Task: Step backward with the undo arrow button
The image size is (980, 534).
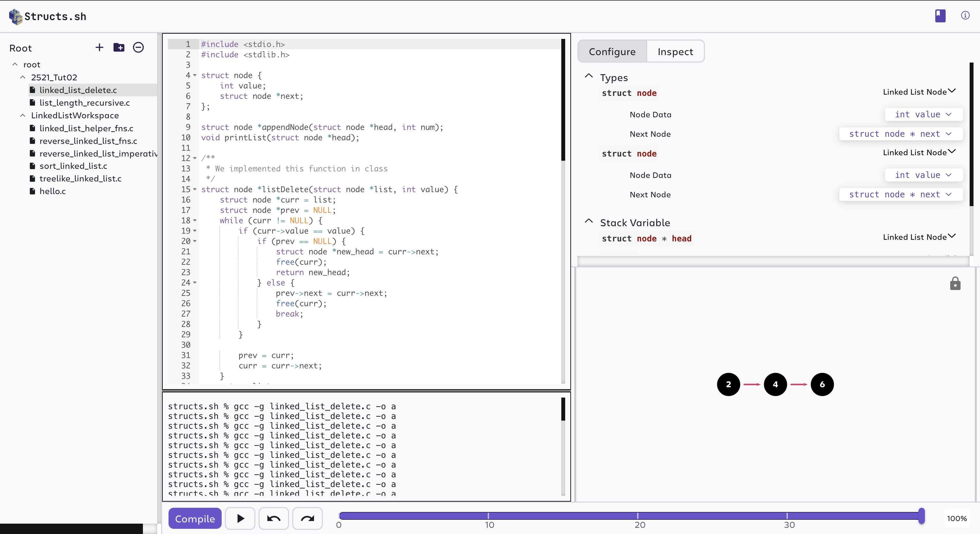Action: coord(274,518)
